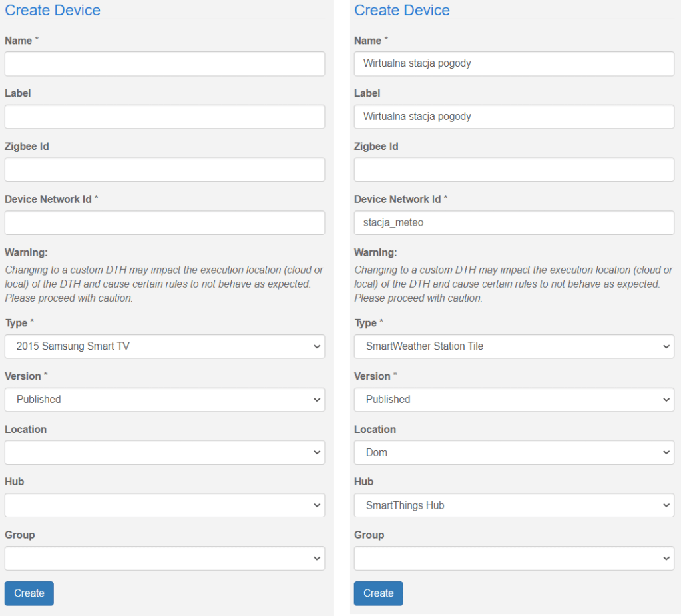Open Location dropdown set to 'Dom'

(x=514, y=452)
